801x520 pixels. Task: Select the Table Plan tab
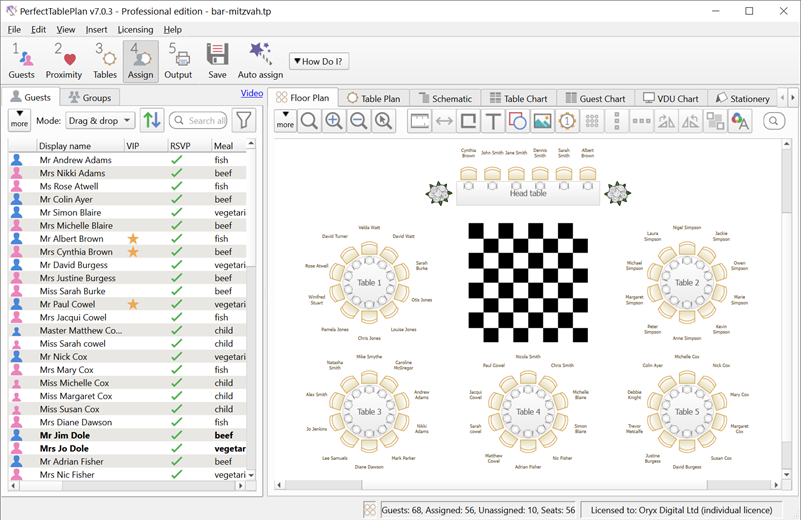[374, 99]
